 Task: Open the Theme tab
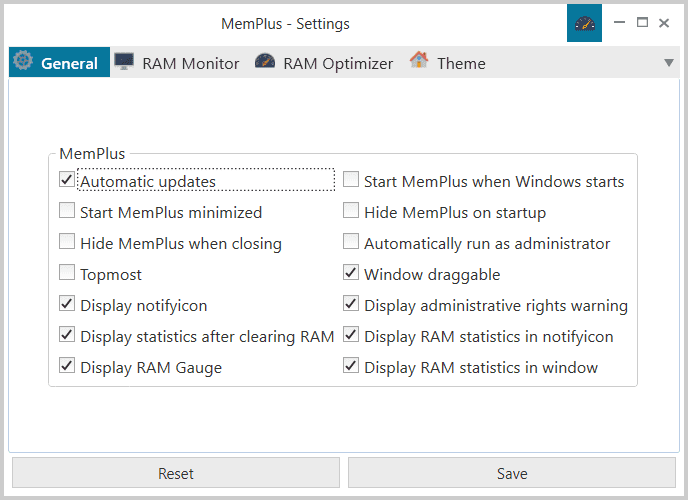point(460,63)
